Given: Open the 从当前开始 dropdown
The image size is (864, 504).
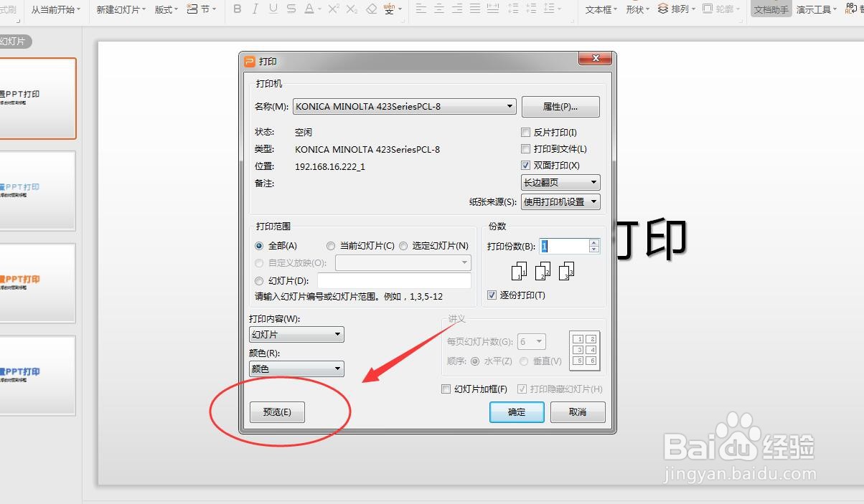Looking at the screenshot, I should (x=56, y=9).
